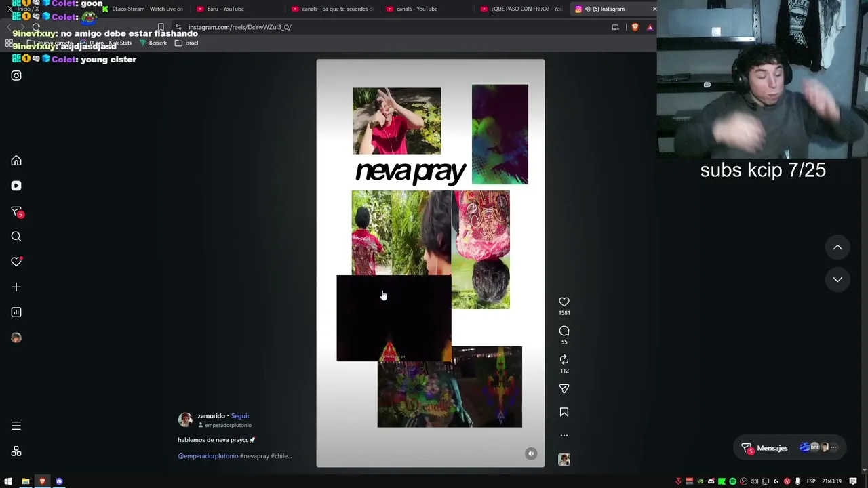Click the system clock 21:43:19

click(x=831, y=481)
